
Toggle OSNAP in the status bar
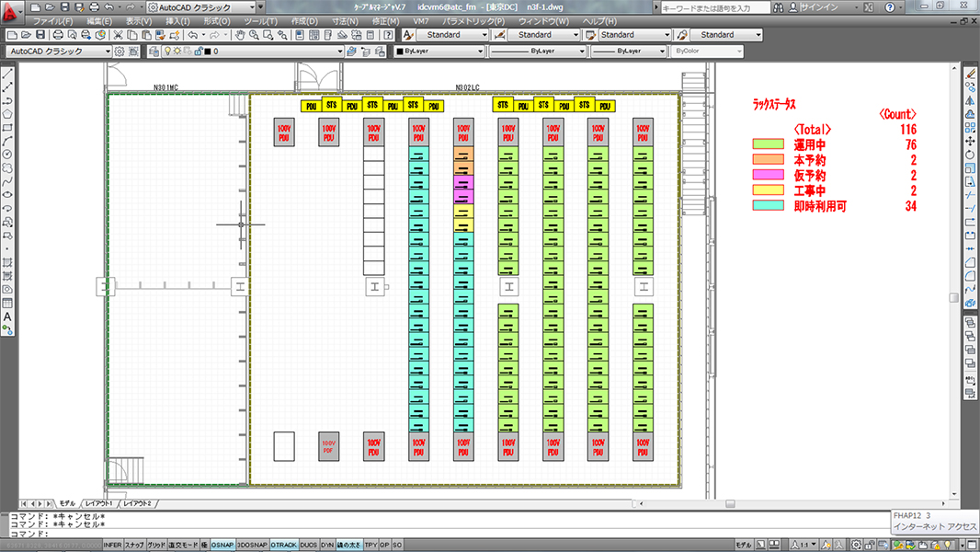(x=222, y=545)
